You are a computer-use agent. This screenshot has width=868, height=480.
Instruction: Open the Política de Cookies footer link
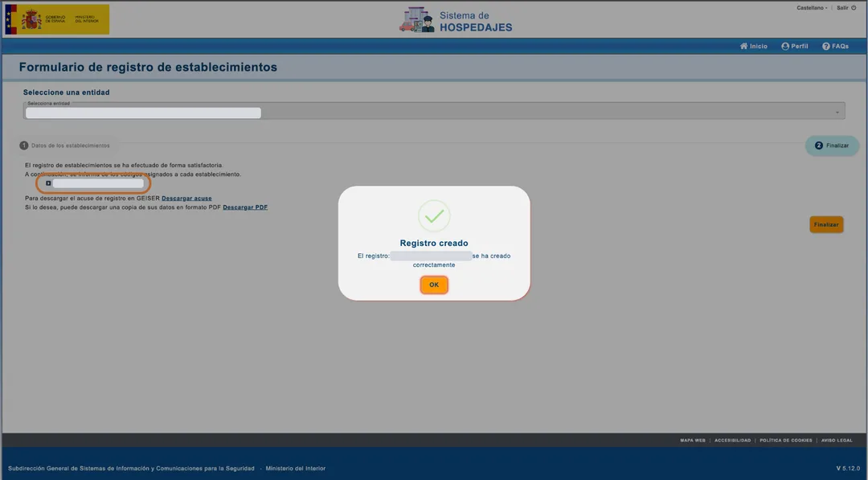(x=785, y=440)
